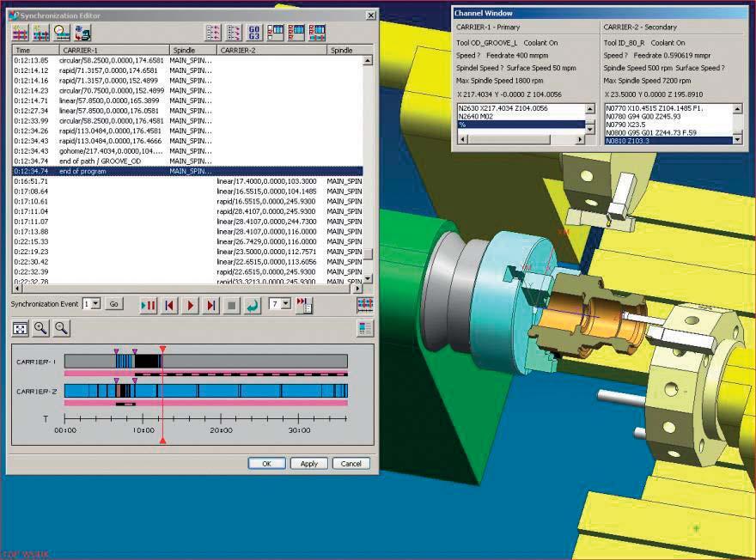Image resolution: width=756 pixels, height=560 pixels.
Task: Click the red timeline playhead marker at top
Action: 163,349
